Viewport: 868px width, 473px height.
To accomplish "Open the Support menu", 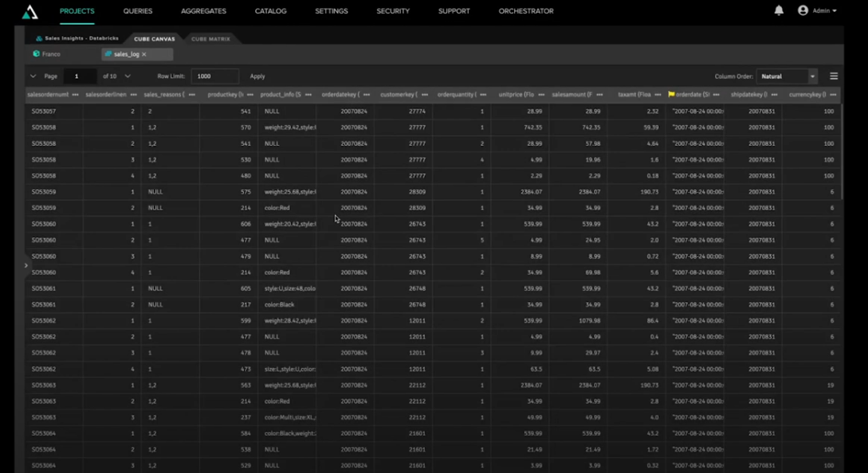I will (x=454, y=11).
